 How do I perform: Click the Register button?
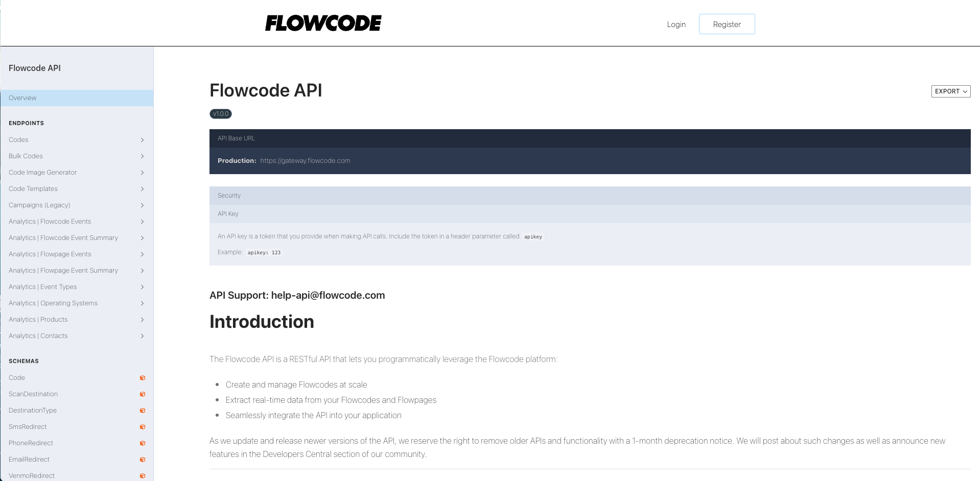(x=727, y=25)
